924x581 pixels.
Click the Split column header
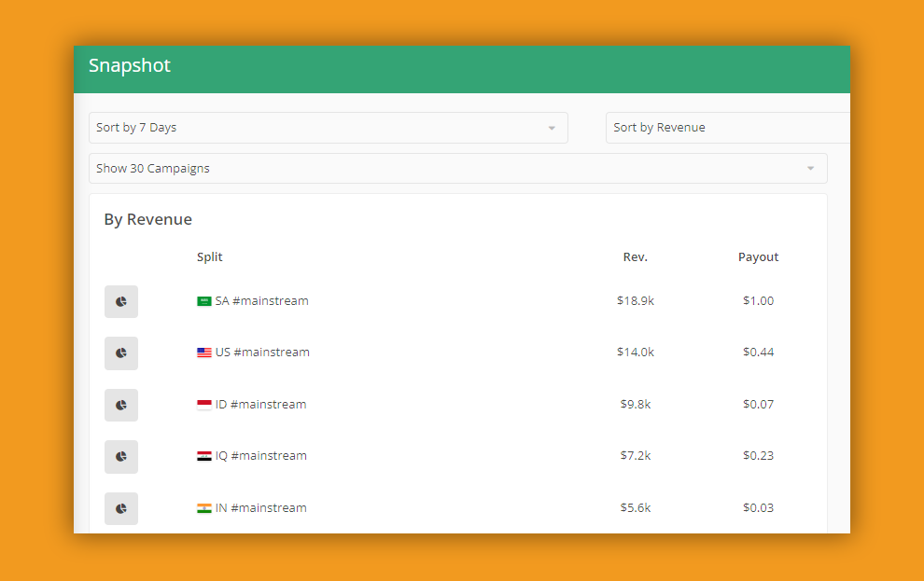coord(210,257)
